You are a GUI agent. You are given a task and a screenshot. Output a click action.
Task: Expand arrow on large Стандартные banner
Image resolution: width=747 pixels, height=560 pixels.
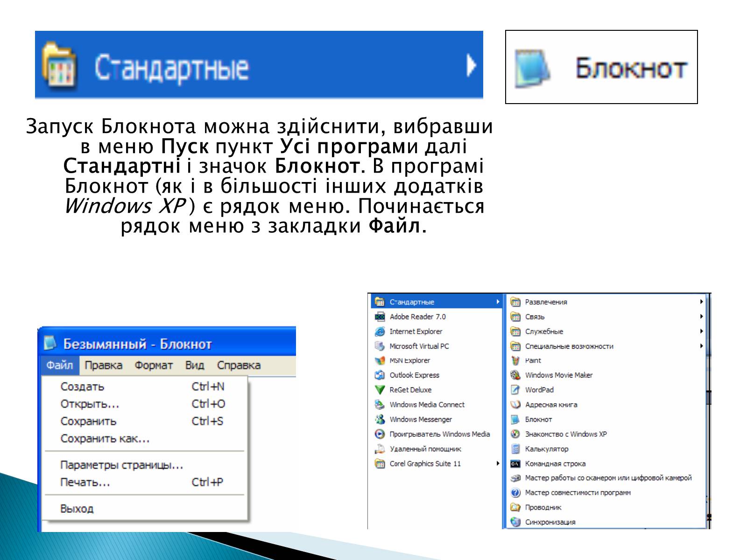click(x=471, y=65)
